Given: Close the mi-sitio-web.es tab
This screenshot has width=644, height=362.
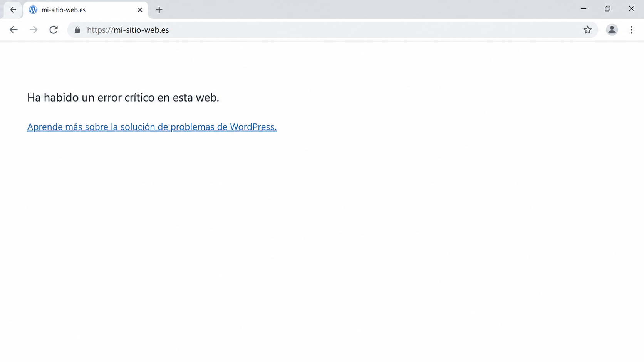Looking at the screenshot, I should [x=140, y=10].
